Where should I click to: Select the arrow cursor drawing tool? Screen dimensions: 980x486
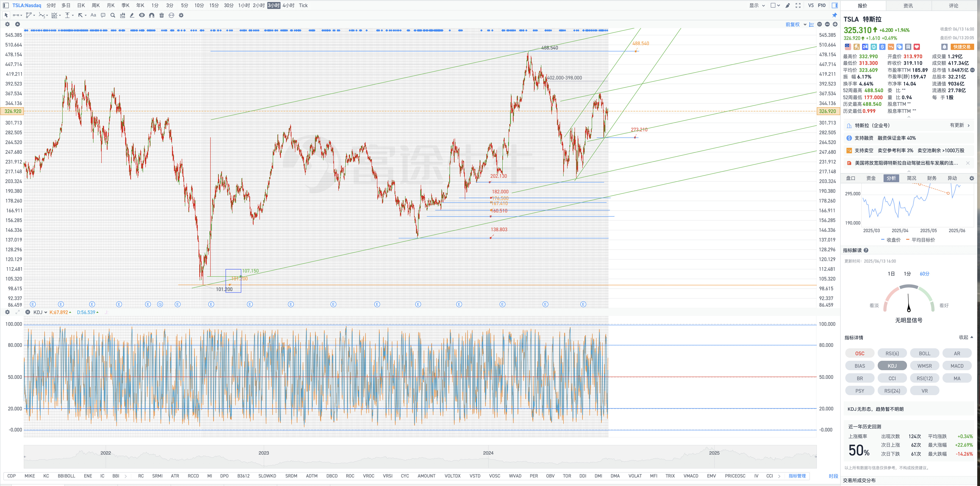point(6,15)
